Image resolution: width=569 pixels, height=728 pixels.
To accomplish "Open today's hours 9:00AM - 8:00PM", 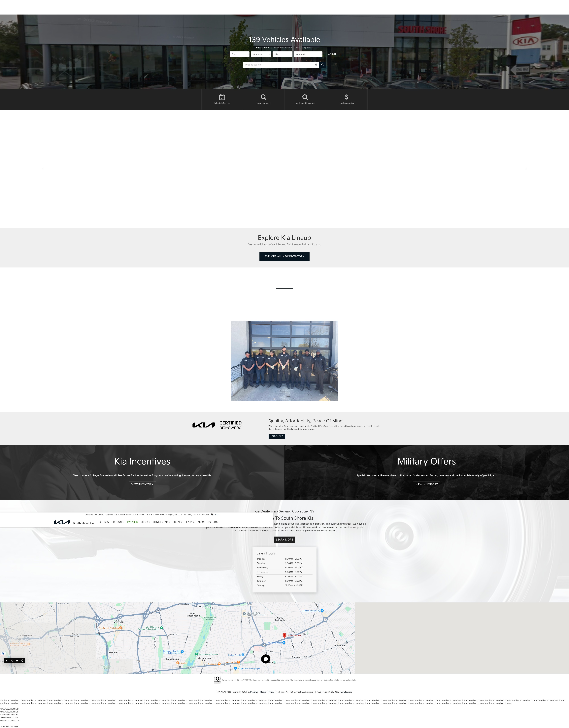I will pos(197,515).
